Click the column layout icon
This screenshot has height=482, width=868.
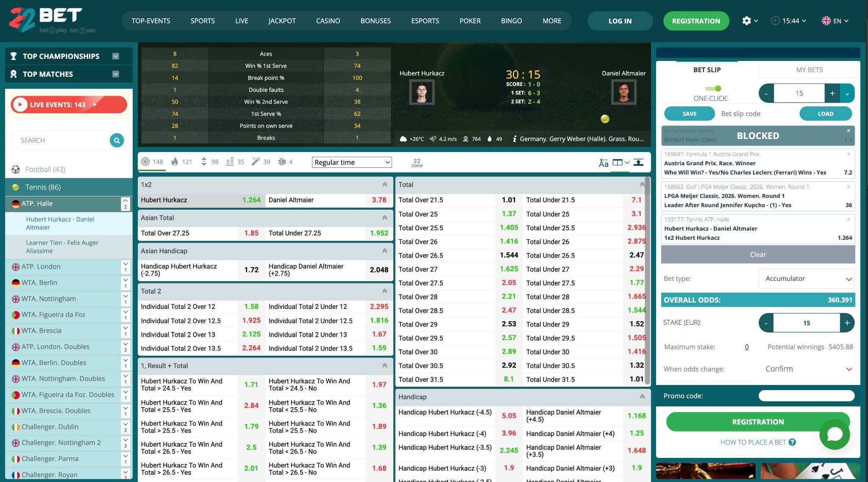pos(618,162)
